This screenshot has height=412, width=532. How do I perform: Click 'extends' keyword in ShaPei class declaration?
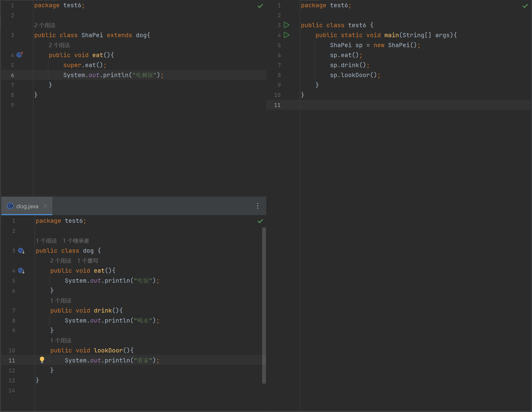pos(119,35)
